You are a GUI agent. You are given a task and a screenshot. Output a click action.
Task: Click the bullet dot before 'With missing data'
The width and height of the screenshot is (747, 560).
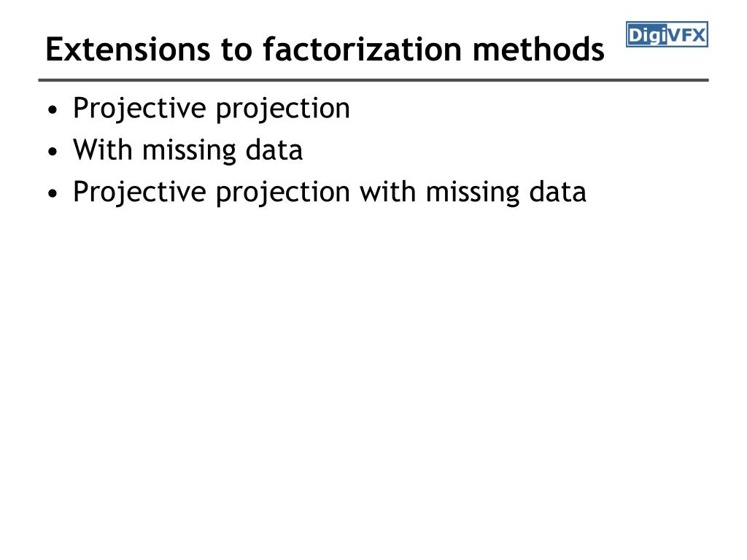tap(53, 152)
